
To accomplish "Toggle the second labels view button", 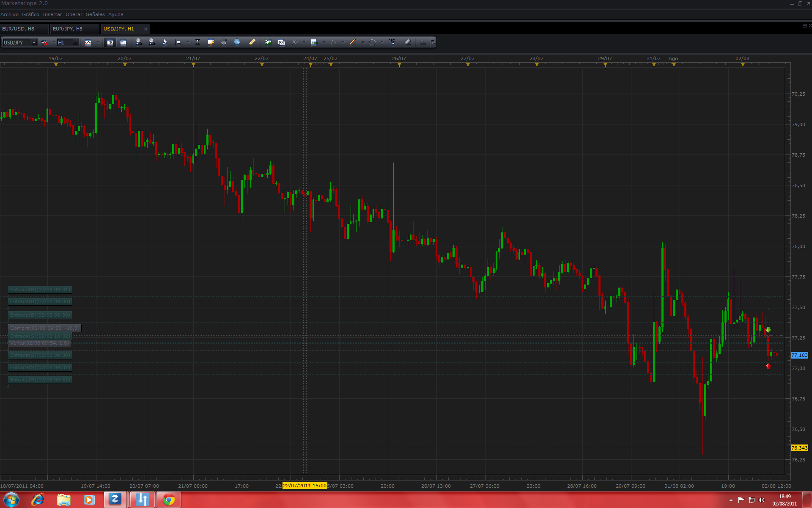I will pos(123,42).
